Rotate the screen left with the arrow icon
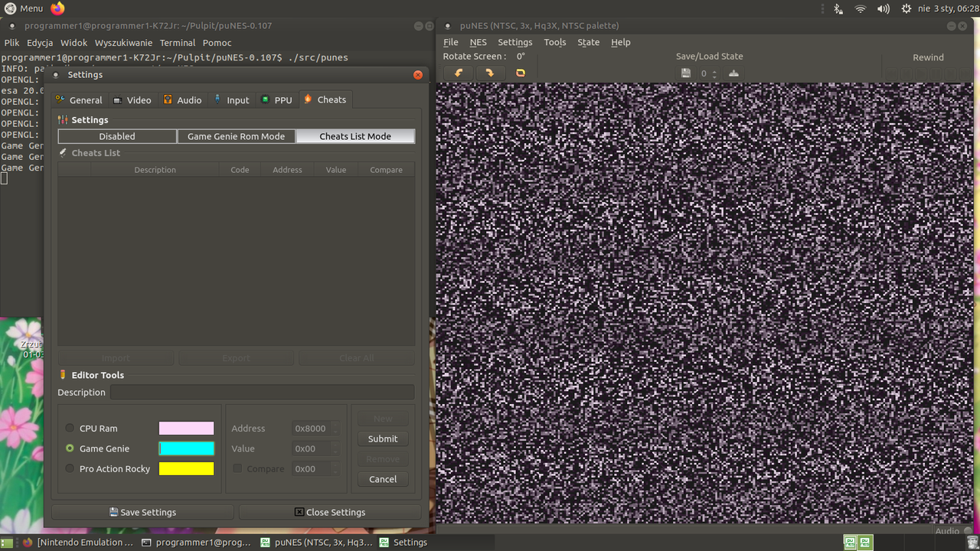 pyautogui.click(x=459, y=73)
